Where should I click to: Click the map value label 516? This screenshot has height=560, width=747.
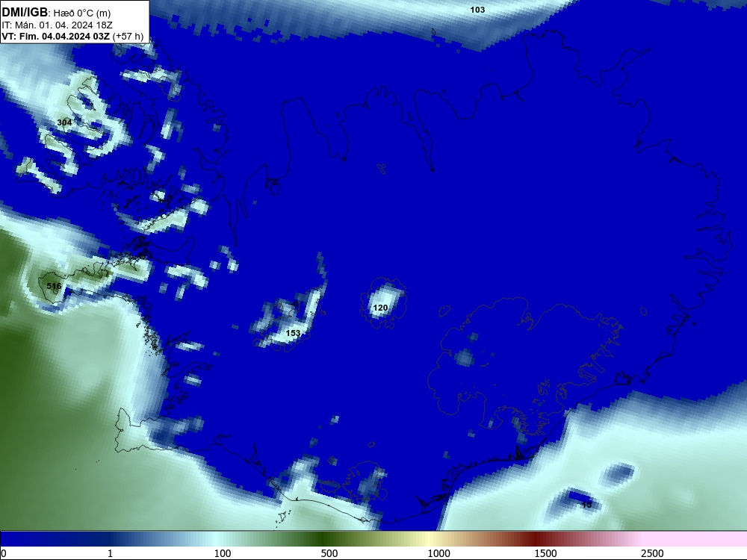[x=54, y=286]
